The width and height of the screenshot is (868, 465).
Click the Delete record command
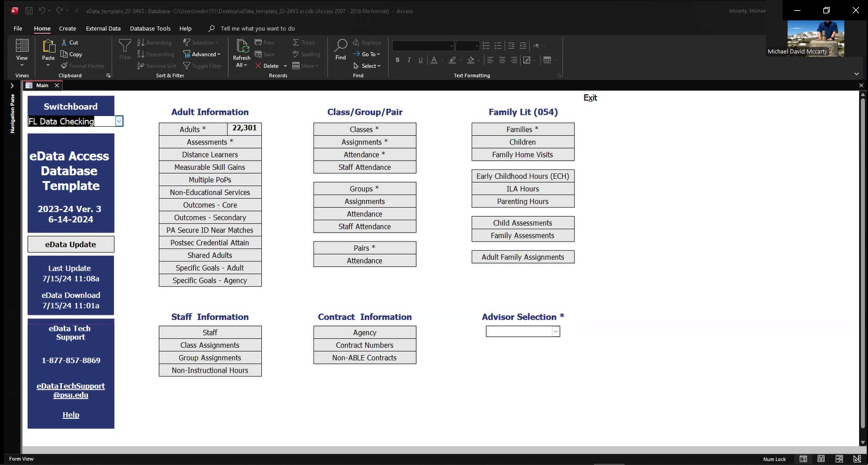[x=267, y=66]
